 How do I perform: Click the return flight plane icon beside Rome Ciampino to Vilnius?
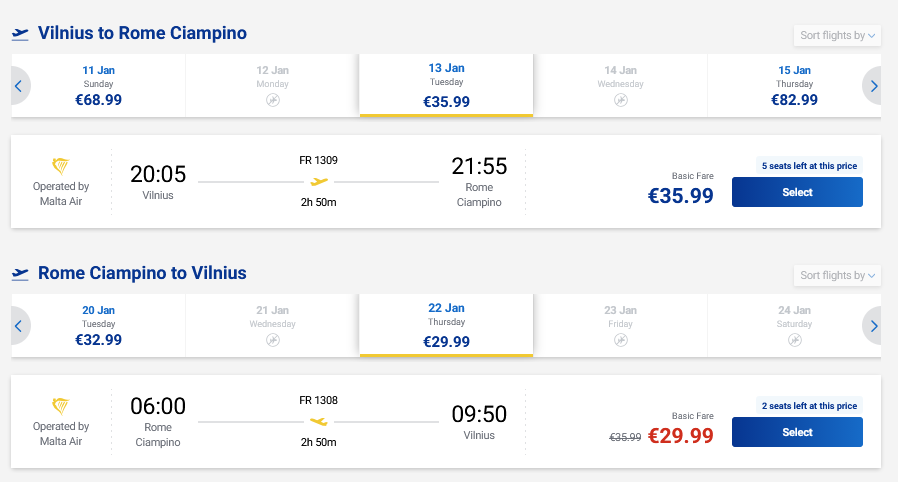tap(20, 274)
